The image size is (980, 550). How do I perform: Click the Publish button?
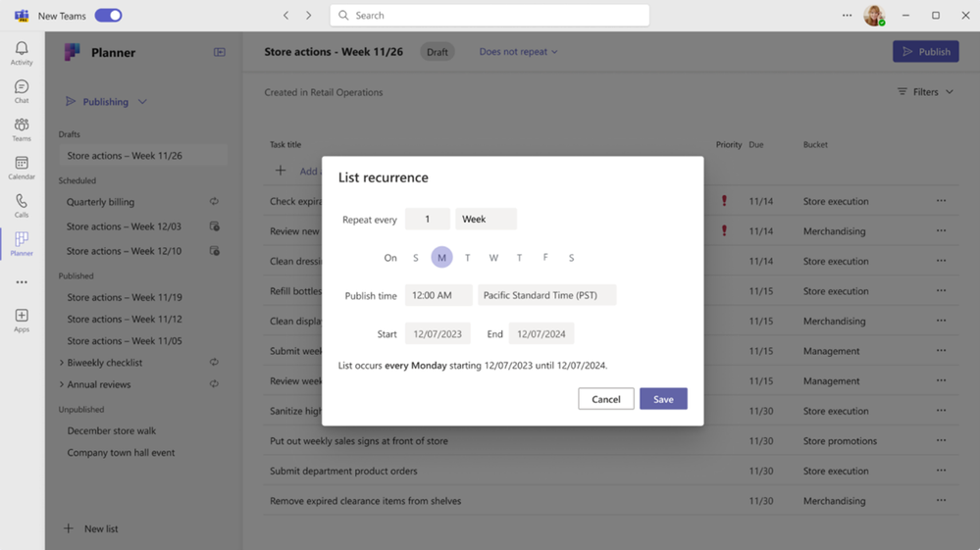[926, 52]
